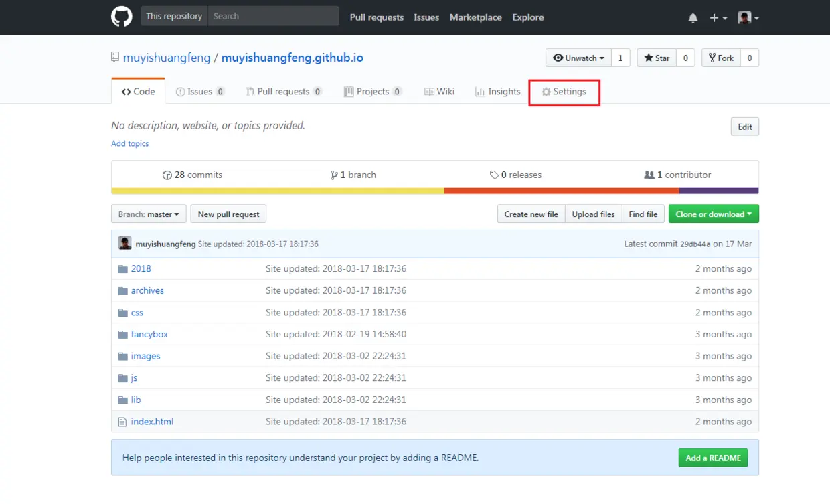
Task: Go to Issues in top navigation
Action: (x=426, y=17)
